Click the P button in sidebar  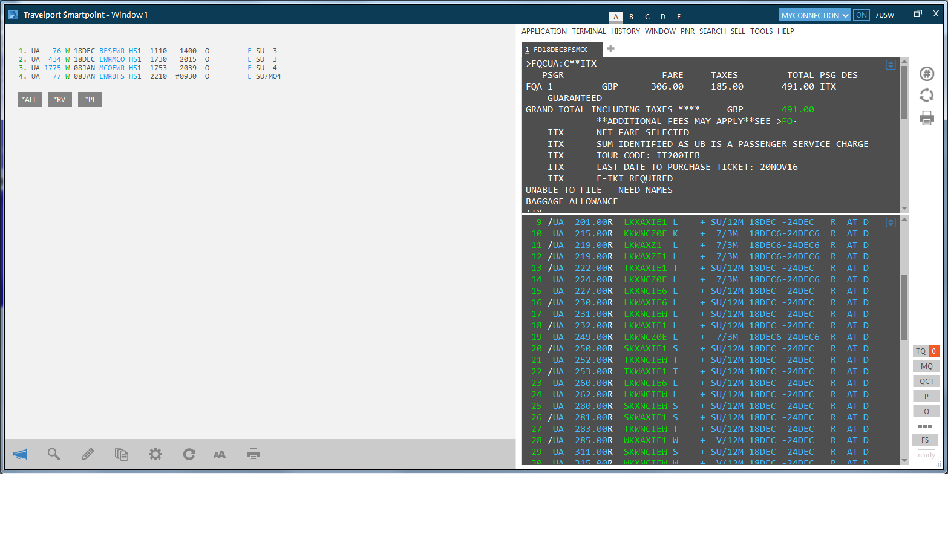(927, 397)
